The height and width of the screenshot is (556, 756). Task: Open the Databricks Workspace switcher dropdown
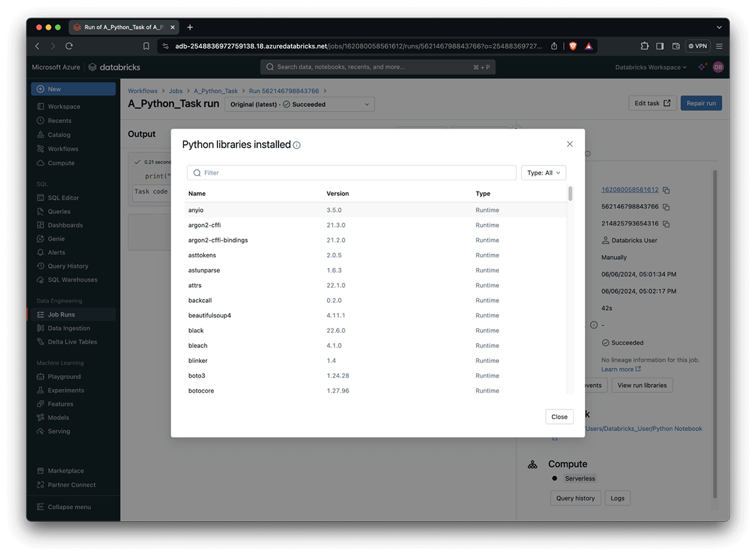(651, 67)
